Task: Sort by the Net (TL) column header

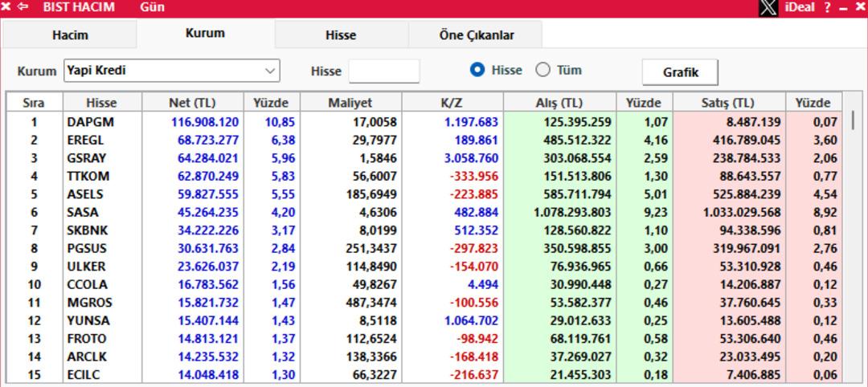Action: 193,103
